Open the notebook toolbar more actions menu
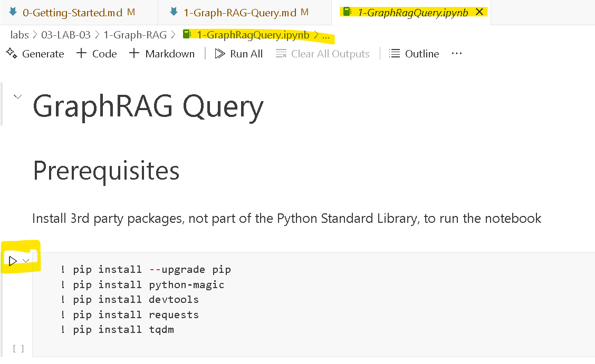595x364 pixels. 456,53
